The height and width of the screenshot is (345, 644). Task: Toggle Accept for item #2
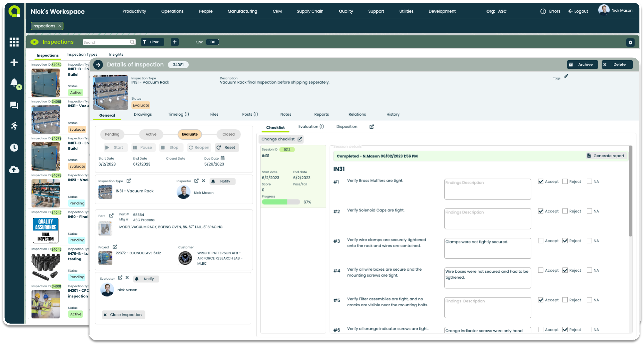tap(541, 211)
